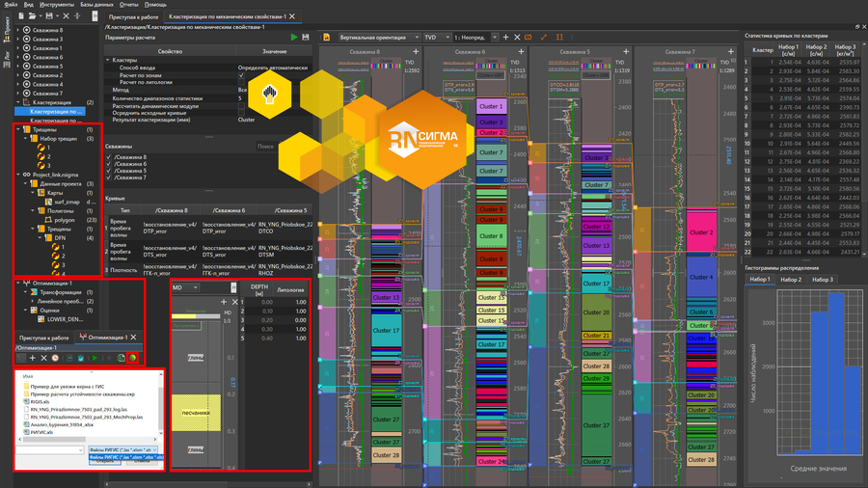Viewport: 868px width, 488px height.
Task: Run calculation with the green play icon
Action: click(295, 38)
